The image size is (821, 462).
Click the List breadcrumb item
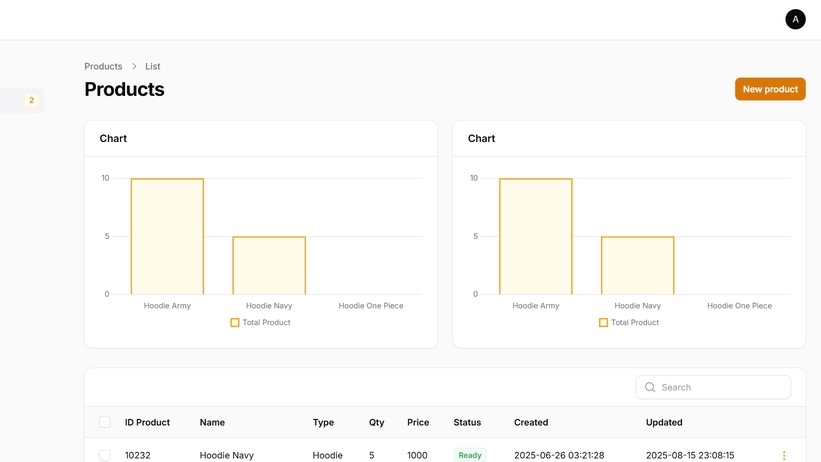coord(152,66)
